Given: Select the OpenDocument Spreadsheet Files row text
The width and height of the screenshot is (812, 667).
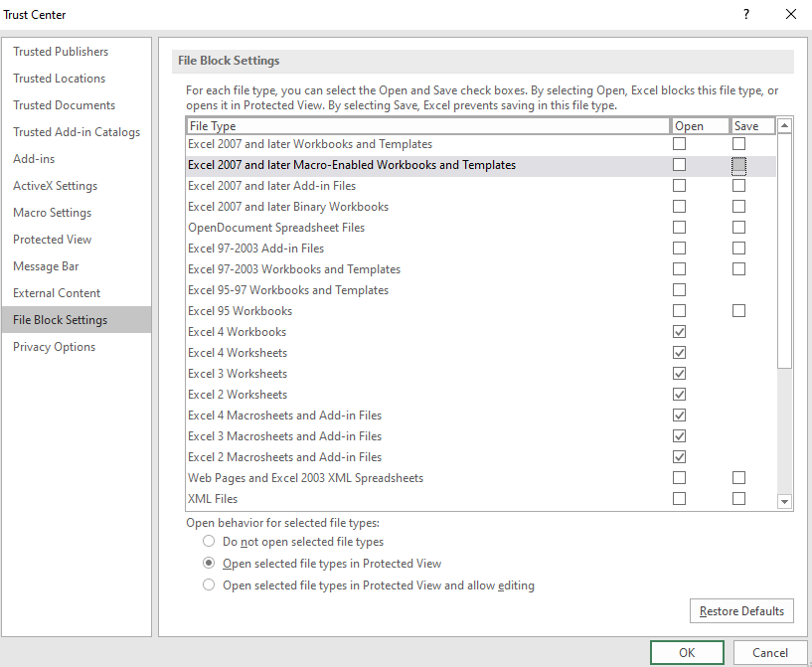Looking at the screenshot, I should [x=276, y=228].
